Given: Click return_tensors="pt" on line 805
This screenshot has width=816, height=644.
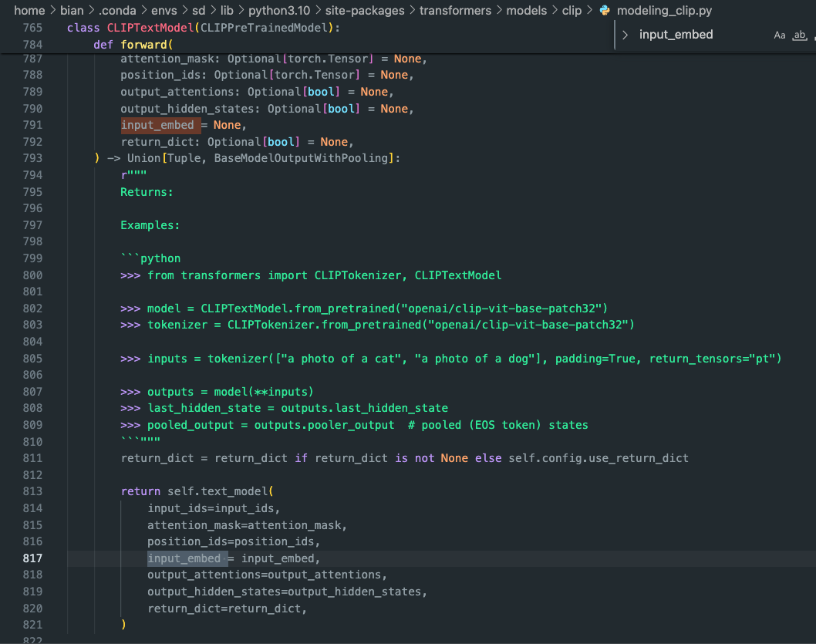Looking at the screenshot, I should pos(713,359).
